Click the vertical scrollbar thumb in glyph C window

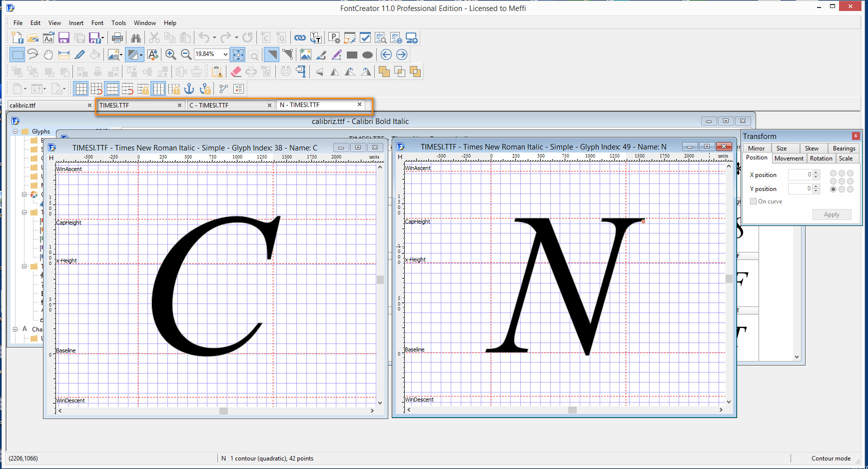(x=380, y=280)
